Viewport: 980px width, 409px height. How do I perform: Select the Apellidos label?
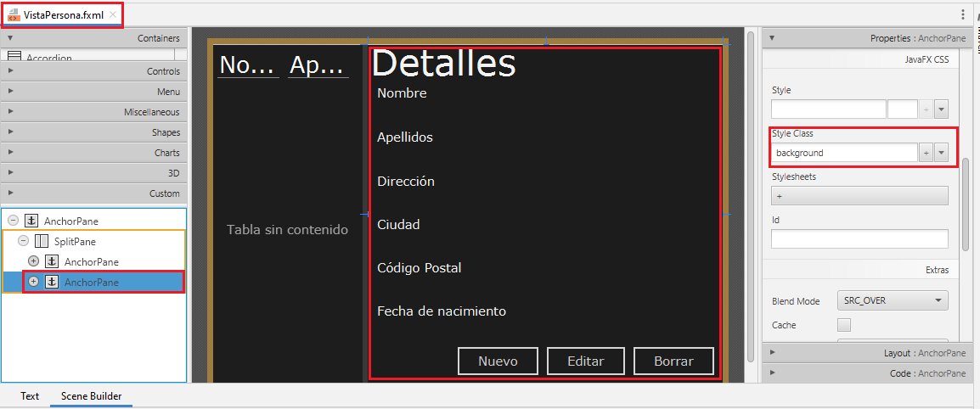point(405,137)
